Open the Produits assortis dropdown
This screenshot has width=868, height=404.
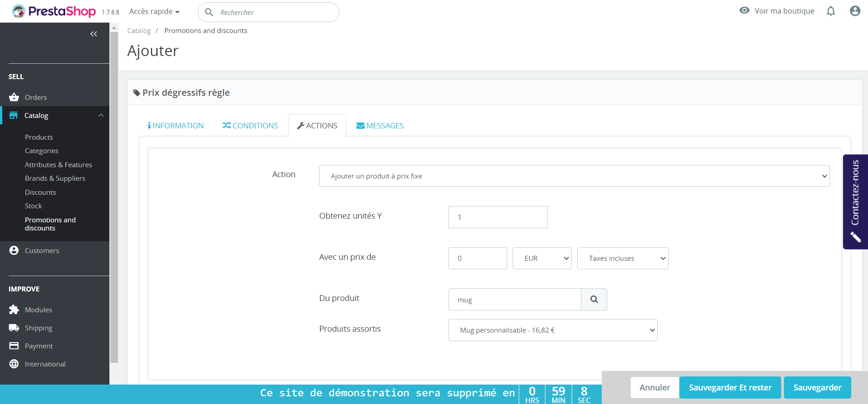[x=553, y=330]
